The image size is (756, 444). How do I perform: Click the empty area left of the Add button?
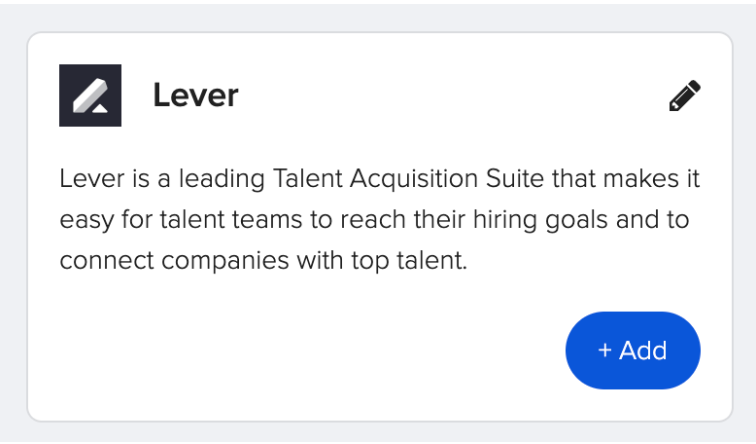pyautogui.click(x=300, y=350)
